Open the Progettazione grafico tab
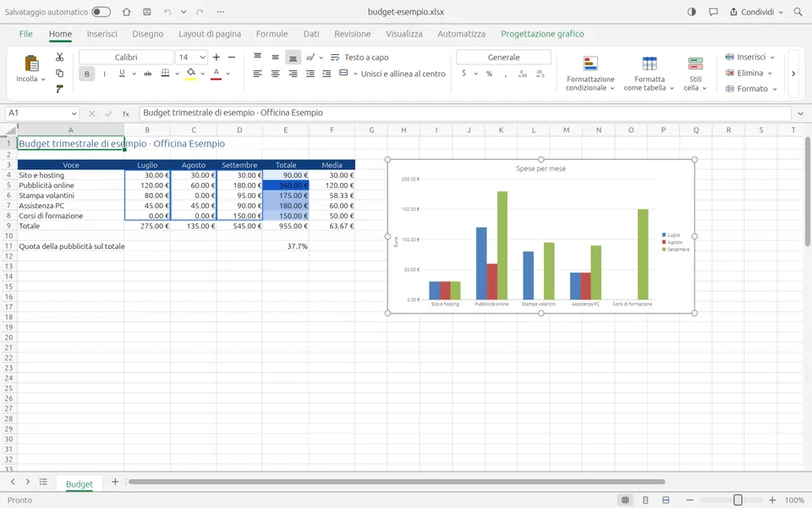This screenshot has width=812, height=508. click(x=542, y=34)
